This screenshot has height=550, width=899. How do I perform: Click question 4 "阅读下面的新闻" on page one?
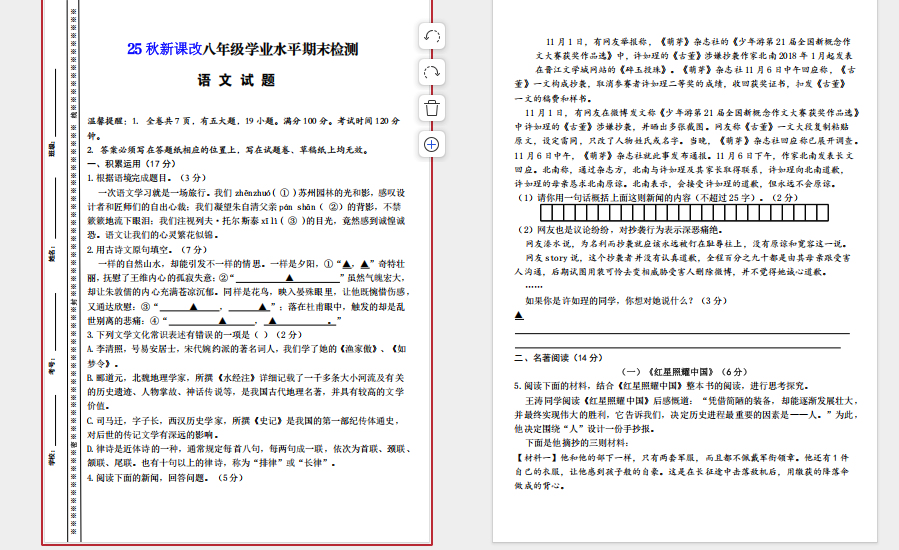[164, 478]
